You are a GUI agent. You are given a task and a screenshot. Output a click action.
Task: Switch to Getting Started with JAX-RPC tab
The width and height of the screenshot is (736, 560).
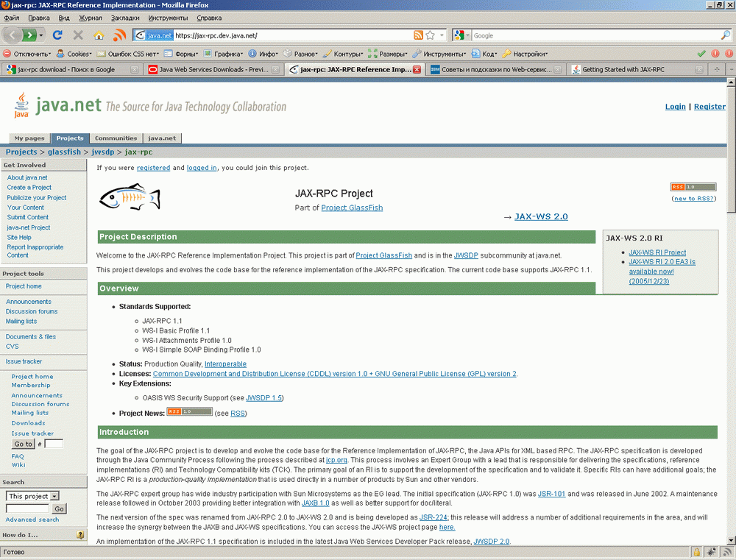click(637, 69)
